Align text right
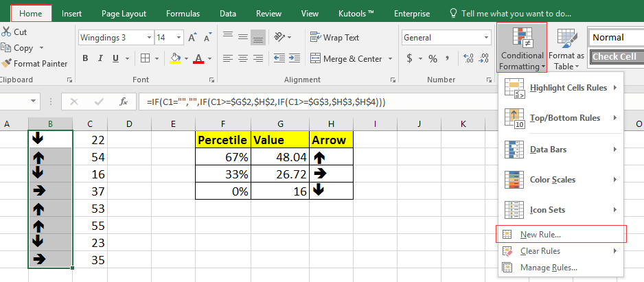644x282 pixels. [x=258, y=58]
